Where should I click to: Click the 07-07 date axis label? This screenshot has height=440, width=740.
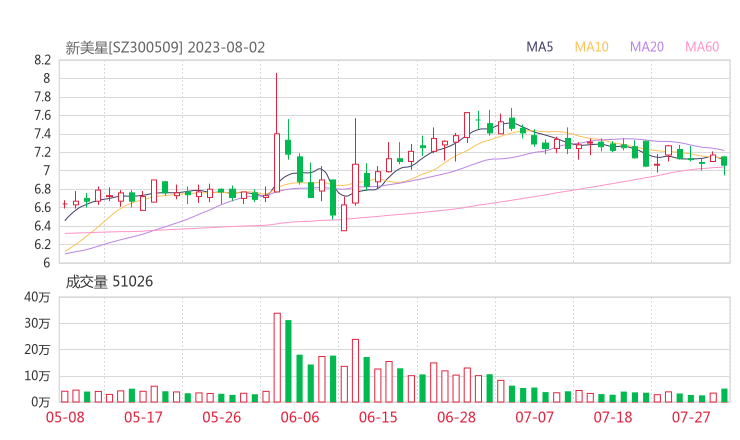point(534,417)
